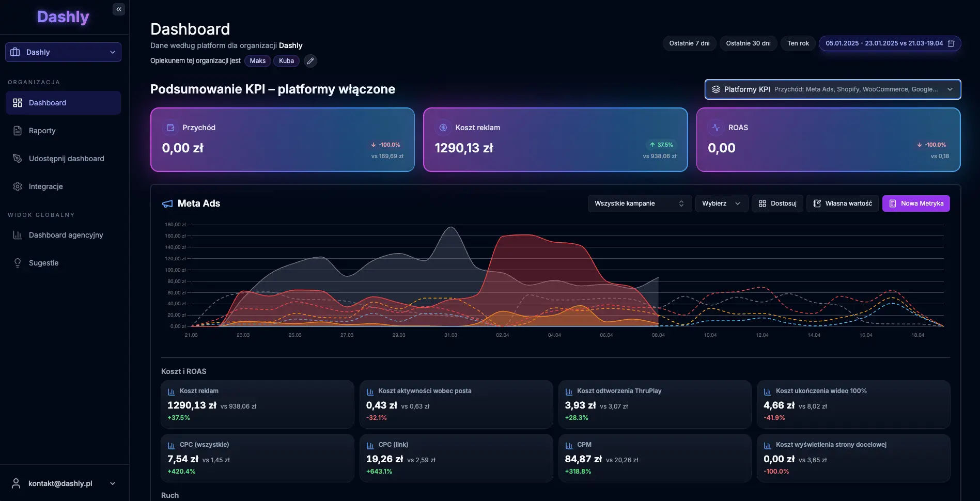Open Dashboard agencyjny from sidebar
This screenshot has height=501, width=980.
point(66,235)
